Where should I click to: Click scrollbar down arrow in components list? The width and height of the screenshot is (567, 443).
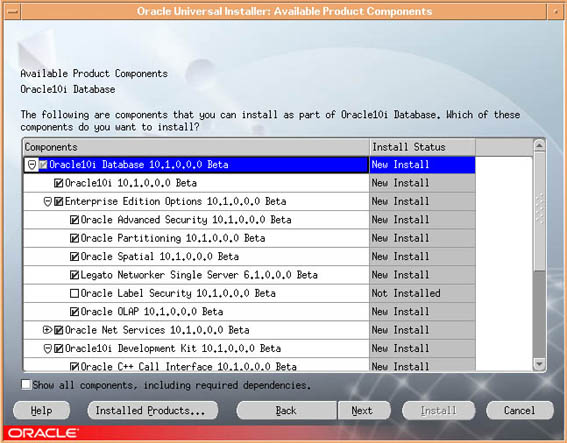(539, 364)
